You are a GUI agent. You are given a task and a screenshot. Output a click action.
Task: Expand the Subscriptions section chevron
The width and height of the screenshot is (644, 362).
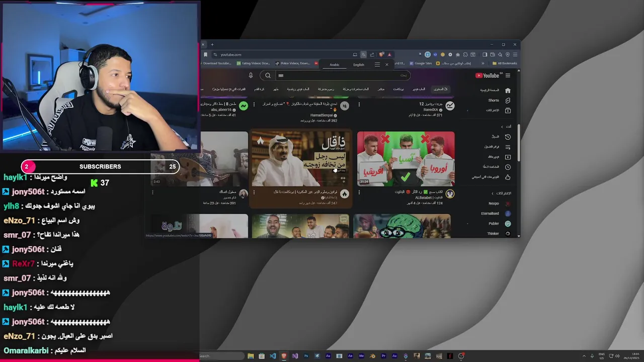tap(492, 194)
